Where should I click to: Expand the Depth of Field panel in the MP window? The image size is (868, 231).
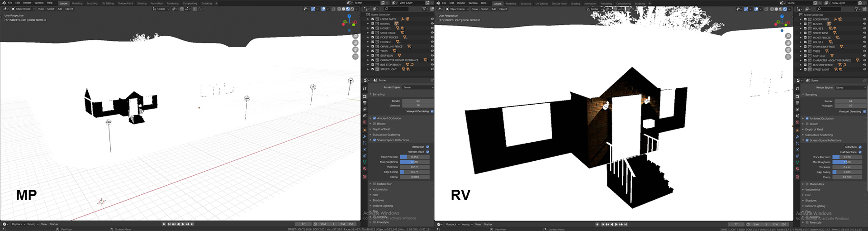click(381, 129)
